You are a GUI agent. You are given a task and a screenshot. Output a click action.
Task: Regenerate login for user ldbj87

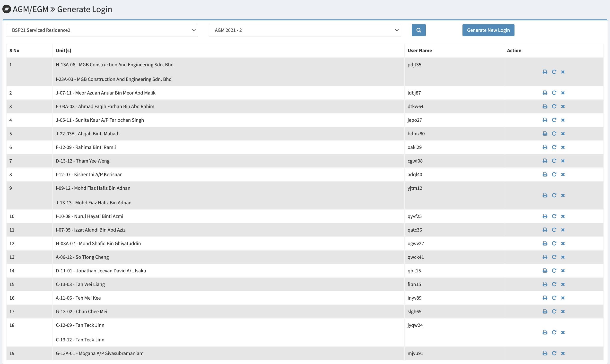[x=554, y=93]
